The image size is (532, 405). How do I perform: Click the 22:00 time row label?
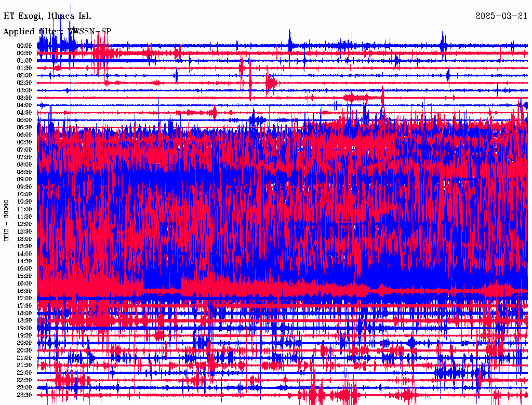24,373
